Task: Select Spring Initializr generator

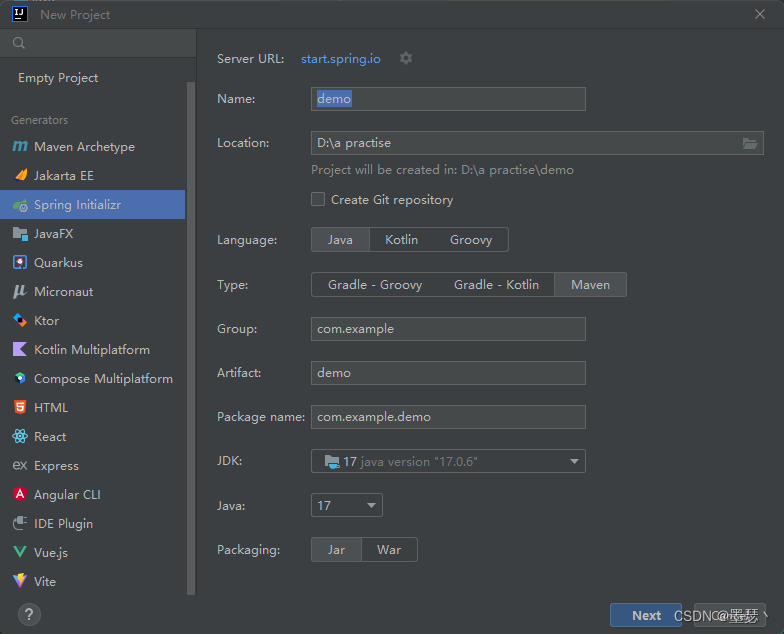Action: click(x=92, y=204)
